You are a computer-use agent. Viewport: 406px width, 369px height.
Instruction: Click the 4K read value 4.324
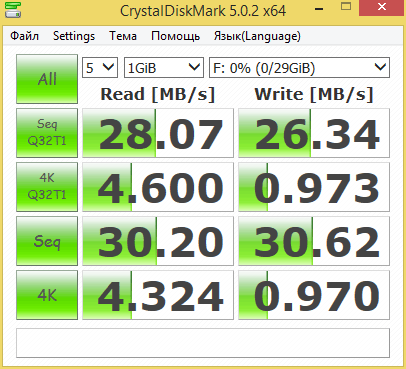158,295
